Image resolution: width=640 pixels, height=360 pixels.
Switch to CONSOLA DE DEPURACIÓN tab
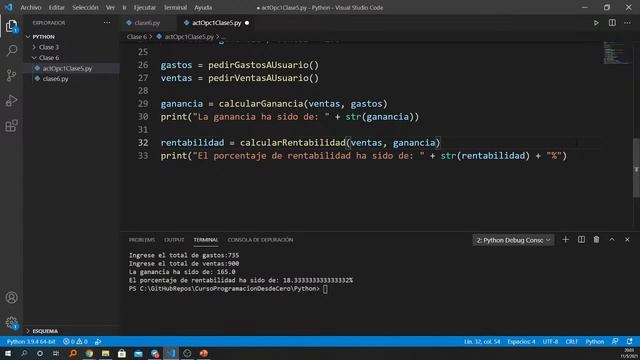pyautogui.click(x=260, y=240)
